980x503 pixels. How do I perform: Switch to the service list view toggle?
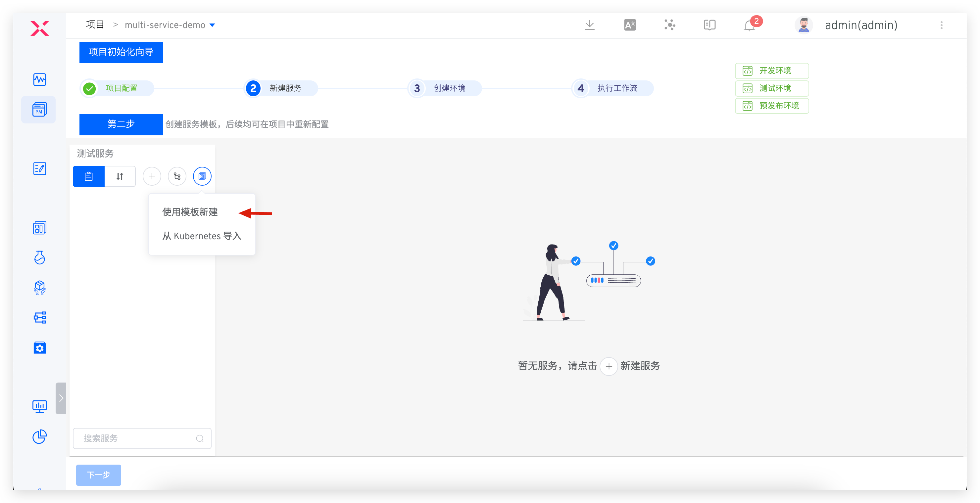click(x=89, y=176)
